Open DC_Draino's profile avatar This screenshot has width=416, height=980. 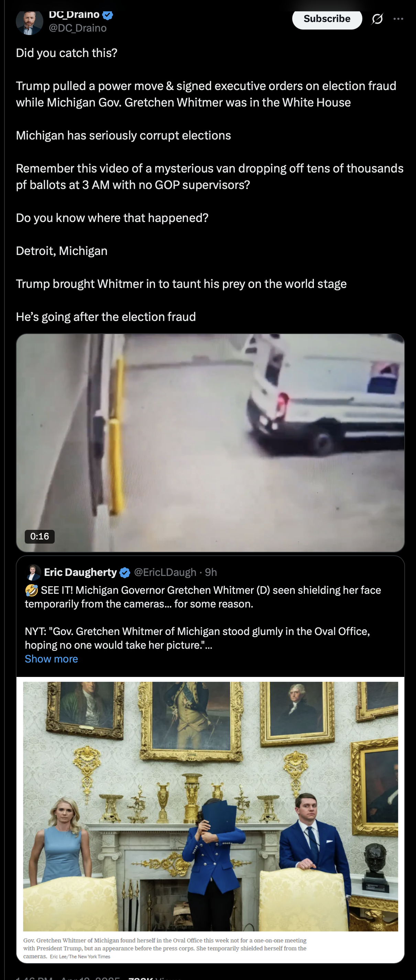[29, 23]
